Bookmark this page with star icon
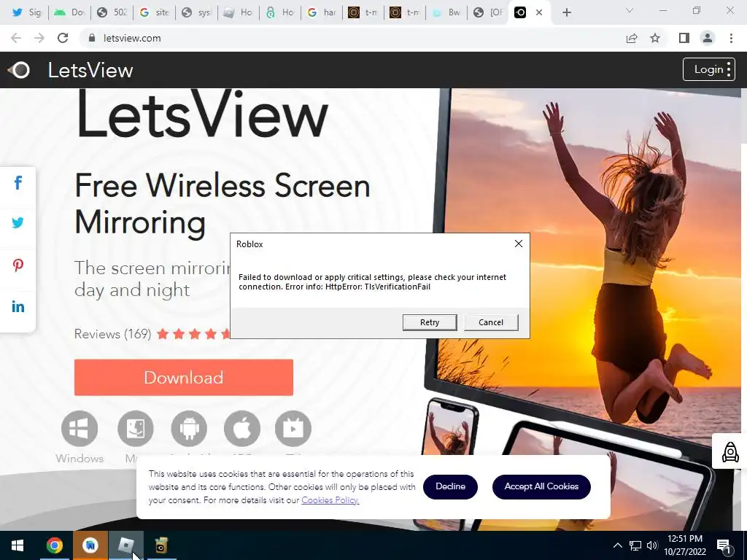Image resolution: width=747 pixels, height=560 pixels. point(655,38)
